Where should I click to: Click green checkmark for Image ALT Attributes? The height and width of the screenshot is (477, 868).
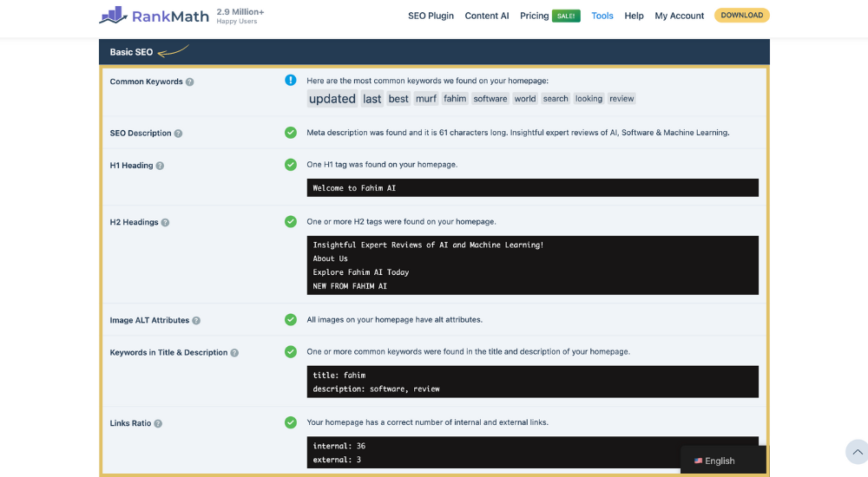(x=291, y=319)
